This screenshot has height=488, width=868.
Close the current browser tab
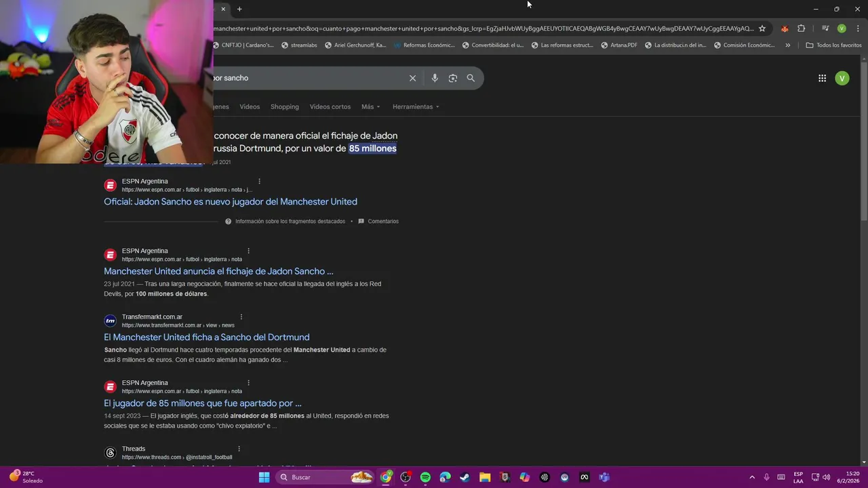pos(223,9)
